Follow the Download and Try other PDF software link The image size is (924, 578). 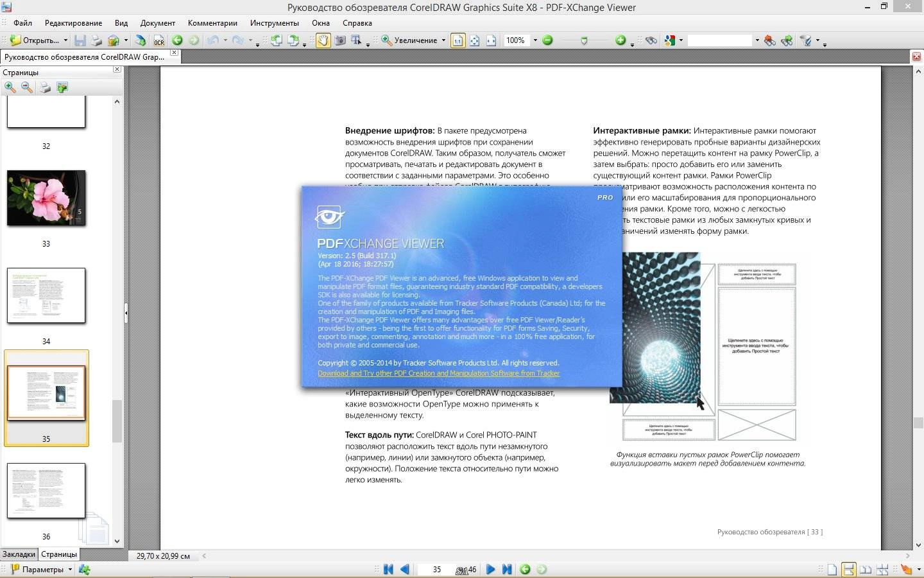438,373
